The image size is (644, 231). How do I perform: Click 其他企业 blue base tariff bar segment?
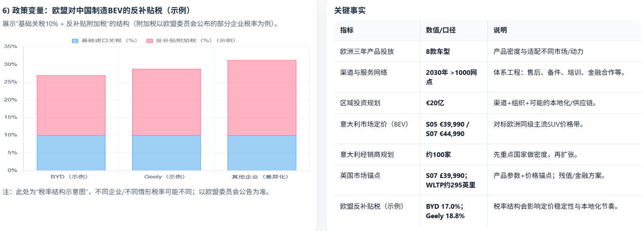[262, 153]
